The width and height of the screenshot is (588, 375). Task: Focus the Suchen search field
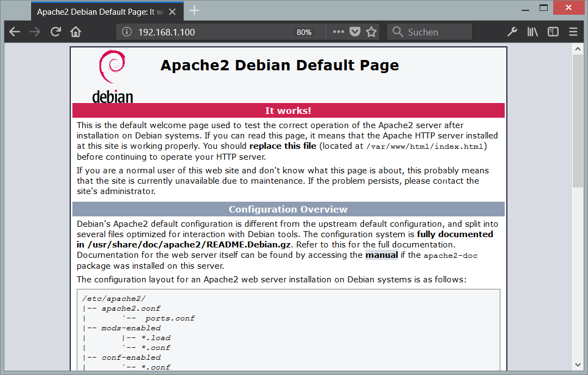[x=430, y=32]
